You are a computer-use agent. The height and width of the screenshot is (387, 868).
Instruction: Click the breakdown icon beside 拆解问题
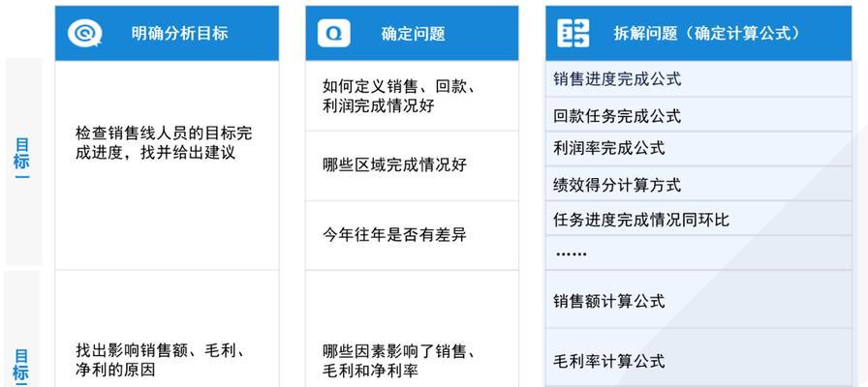point(573,33)
